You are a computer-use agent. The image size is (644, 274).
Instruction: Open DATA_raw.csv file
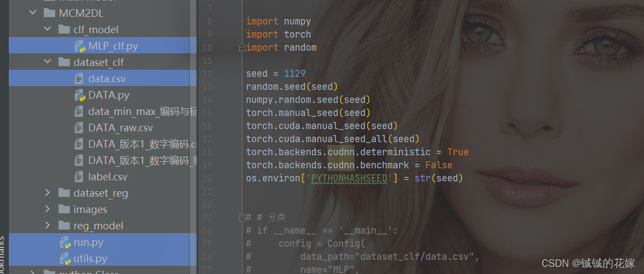click(121, 128)
